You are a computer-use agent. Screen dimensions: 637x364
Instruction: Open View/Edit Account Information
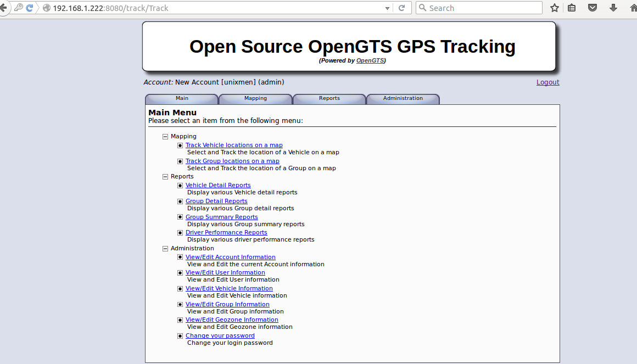click(230, 257)
